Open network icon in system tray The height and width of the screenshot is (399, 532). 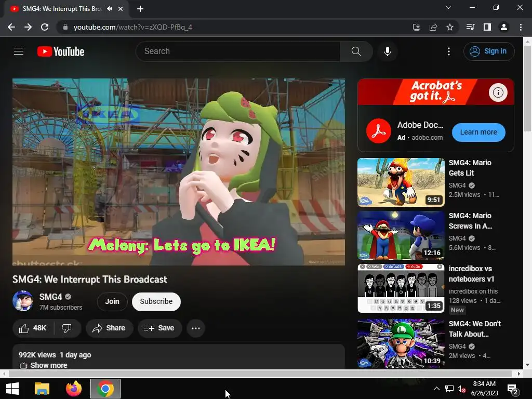pyautogui.click(x=449, y=389)
